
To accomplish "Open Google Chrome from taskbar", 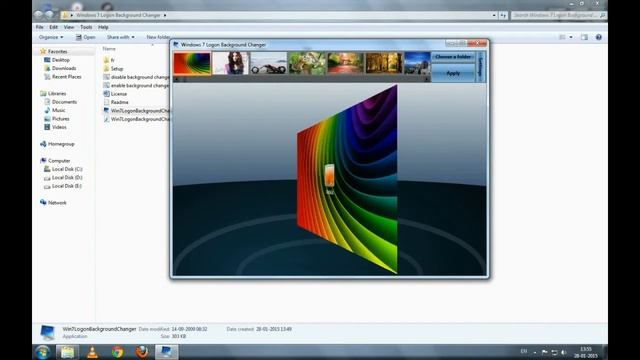I will click(118, 352).
